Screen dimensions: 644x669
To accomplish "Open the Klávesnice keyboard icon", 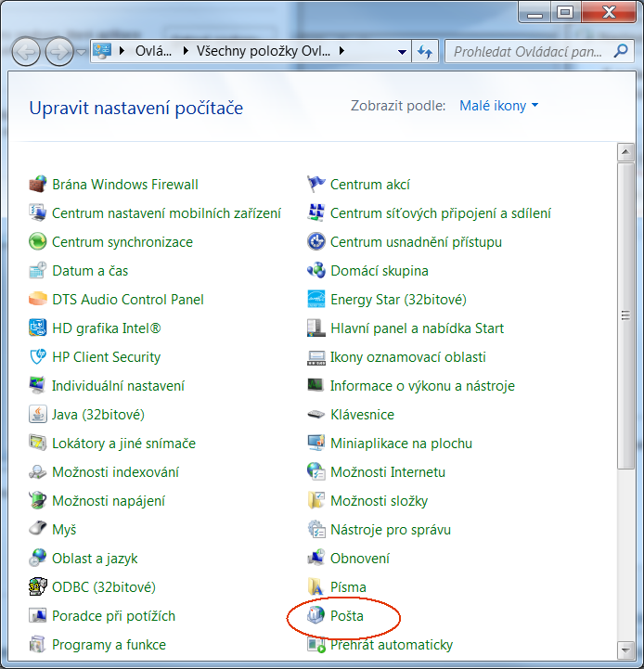I will click(x=316, y=414).
